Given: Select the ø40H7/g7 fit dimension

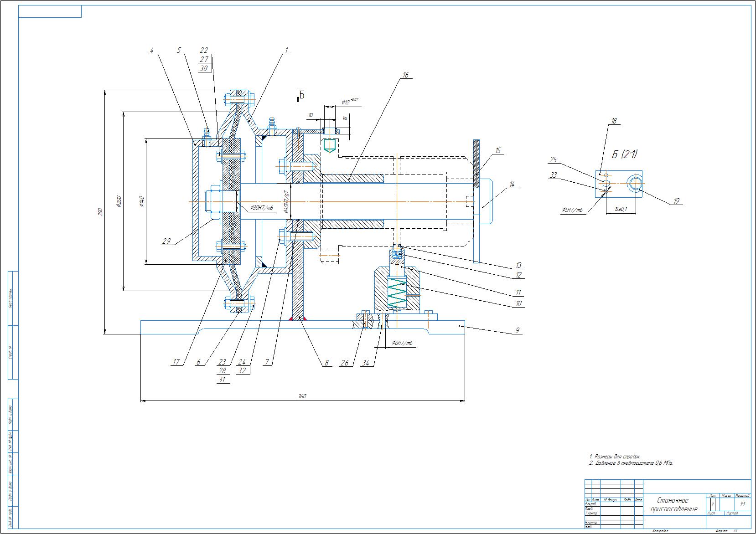Looking at the screenshot, I should (286, 202).
